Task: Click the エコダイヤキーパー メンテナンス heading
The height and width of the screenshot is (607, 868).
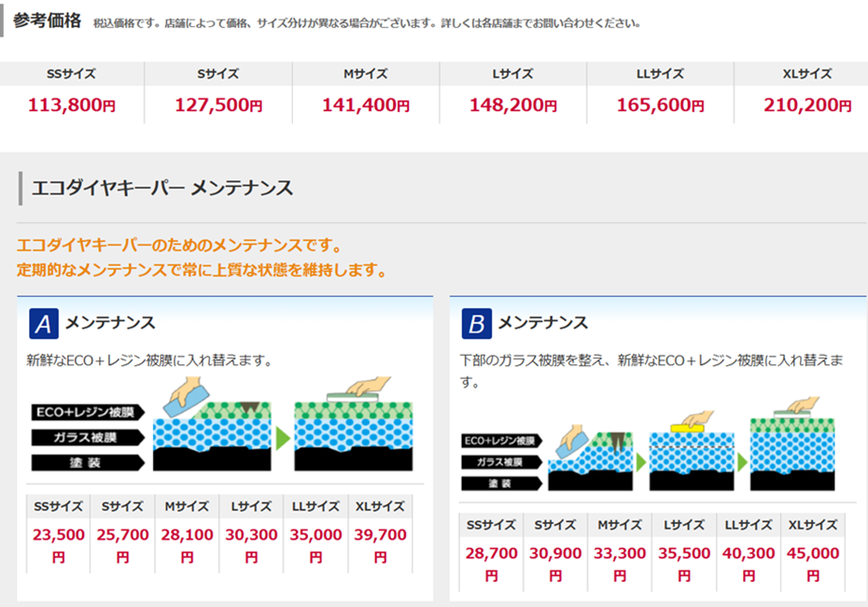Action: pos(162,189)
